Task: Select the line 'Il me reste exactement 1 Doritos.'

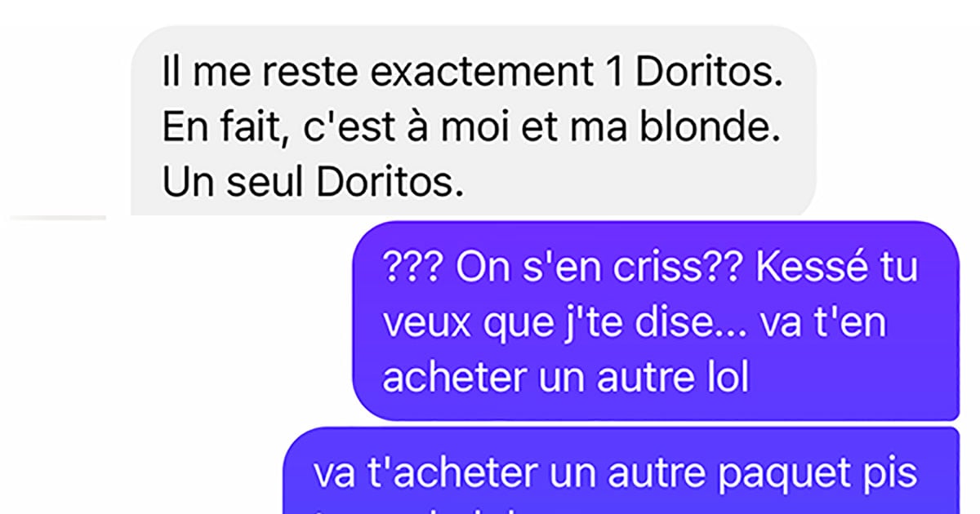Action: point(472,76)
